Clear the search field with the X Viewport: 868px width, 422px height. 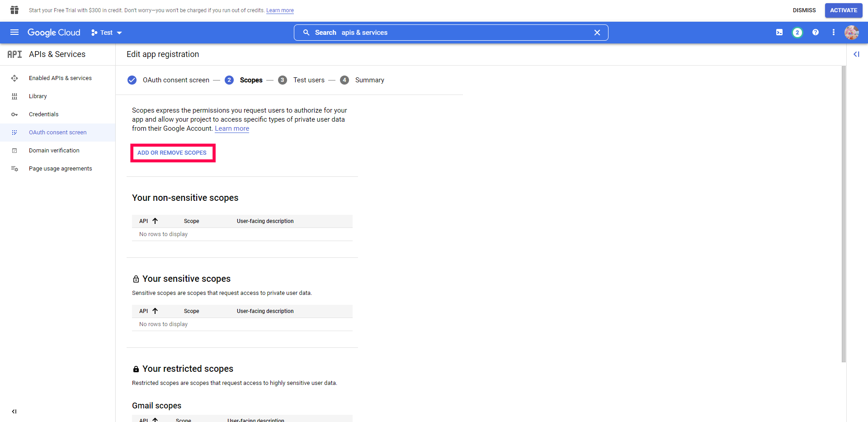(597, 32)
